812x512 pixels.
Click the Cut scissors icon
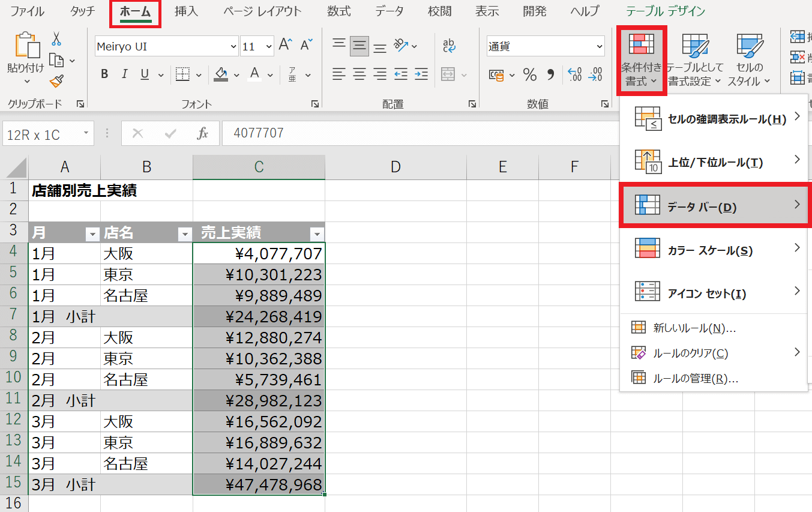pos(56,39)
